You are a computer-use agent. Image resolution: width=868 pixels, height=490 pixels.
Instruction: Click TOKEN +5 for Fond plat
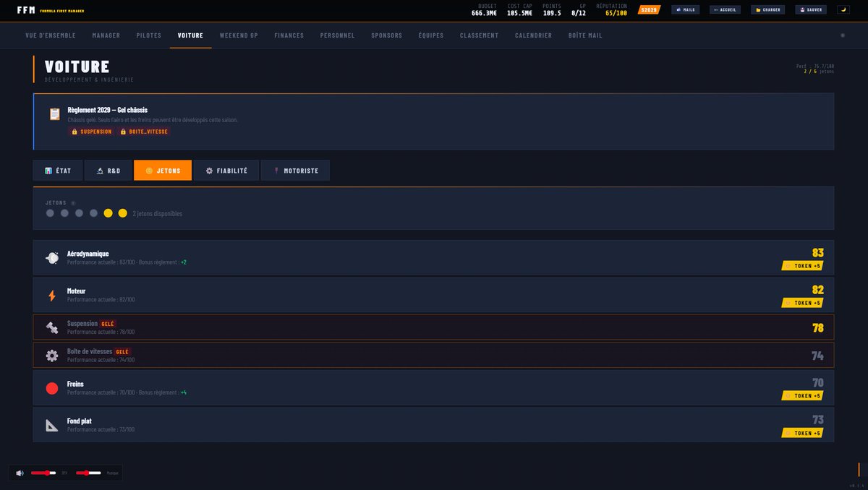(804, 433)
